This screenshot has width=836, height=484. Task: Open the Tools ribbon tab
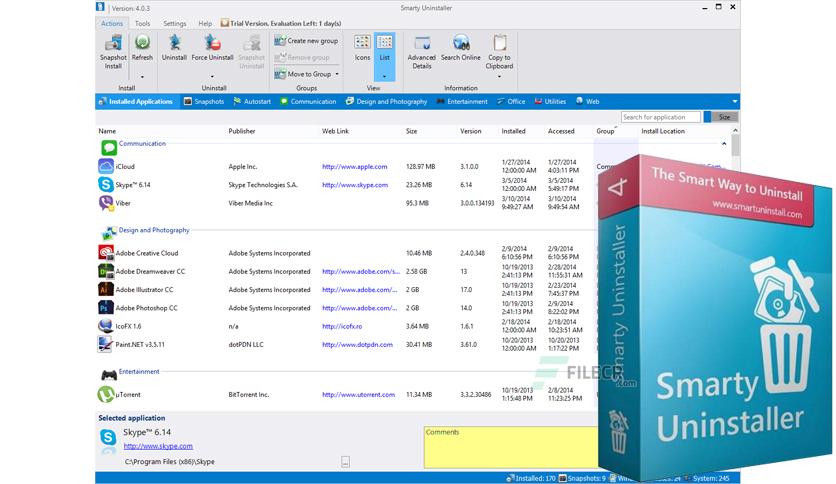(x=142, y=23)
